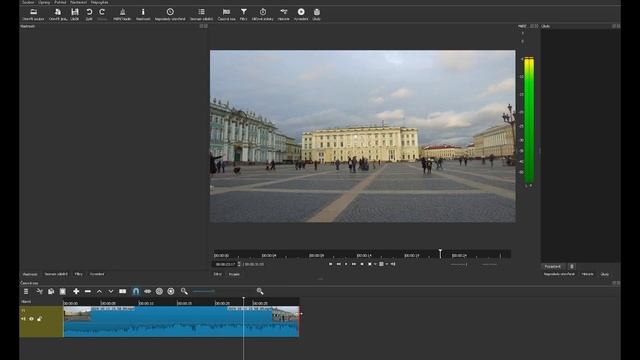Click the timeline playhead marker on the ruler
Screen dimensions: 640x360
click(x=244, y=300)
